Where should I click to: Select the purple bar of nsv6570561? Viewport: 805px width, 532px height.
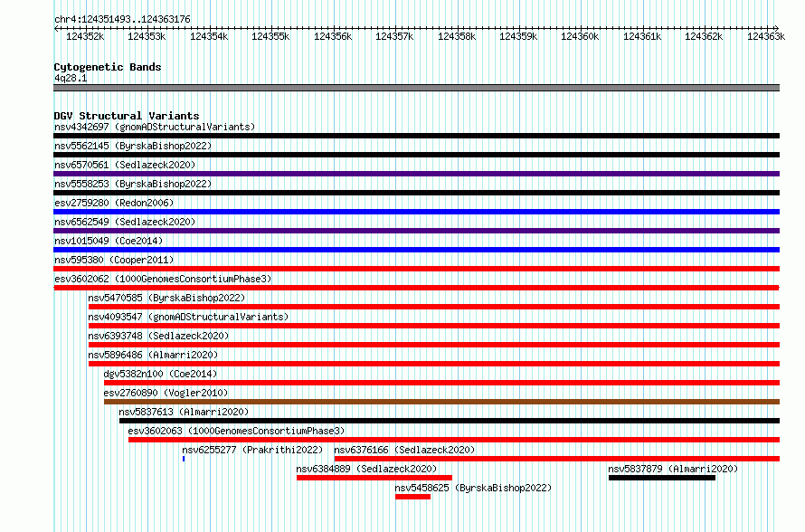tap(416, 174)
